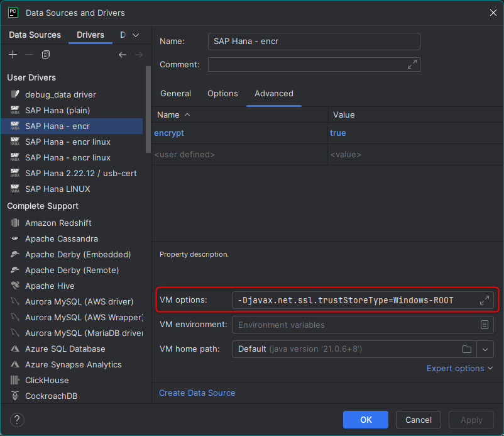Remove the selected driver
This screenshot has height=436, width=504.
29,55
